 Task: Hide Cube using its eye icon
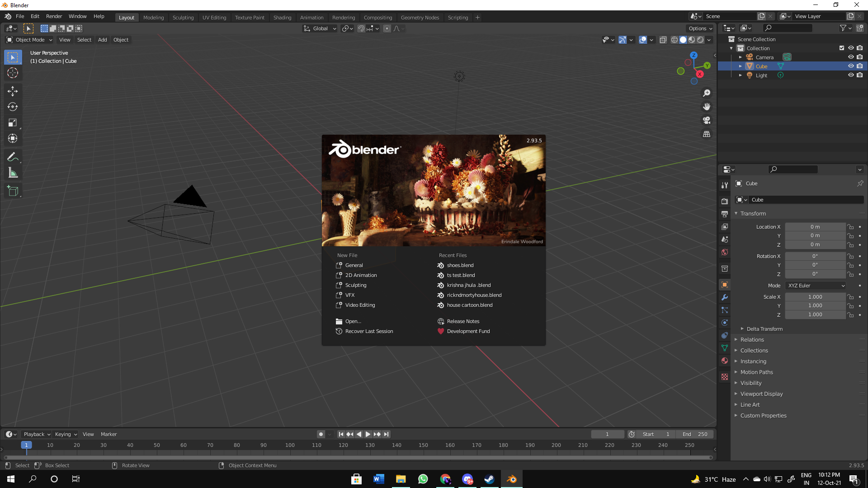click(x=850, y=66)
